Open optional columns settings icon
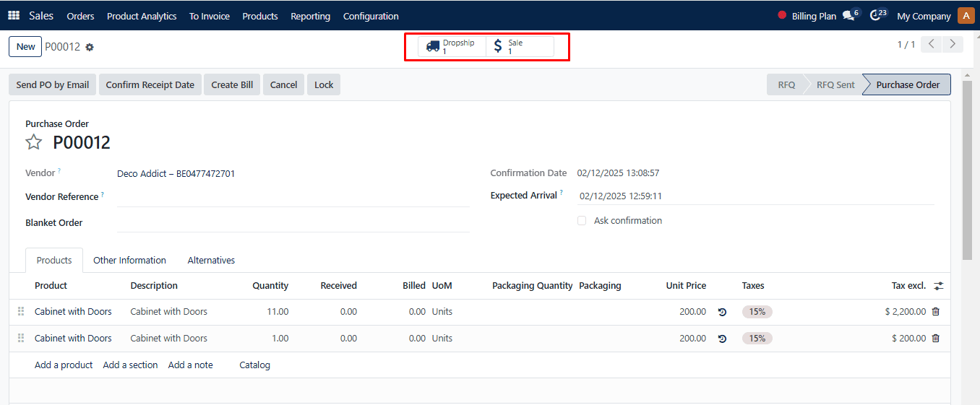This screenshot has height=405, width=980. pyautogui.click(x=939, y=286)
